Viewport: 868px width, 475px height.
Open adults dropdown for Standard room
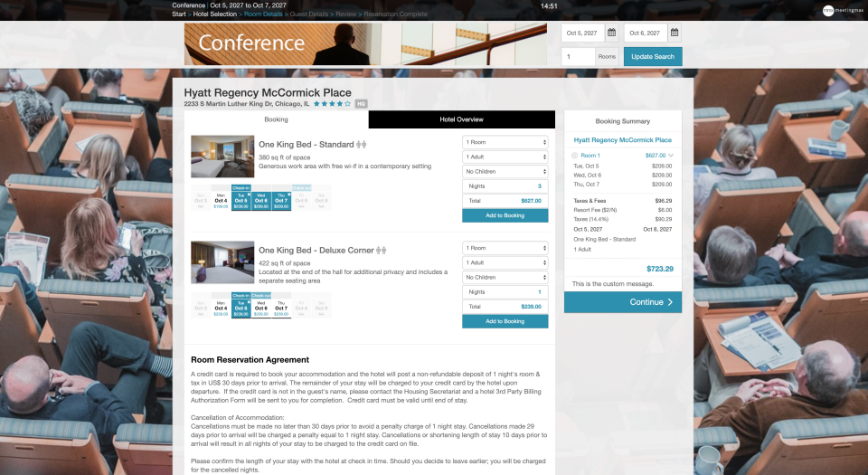[x=505, y=157]
